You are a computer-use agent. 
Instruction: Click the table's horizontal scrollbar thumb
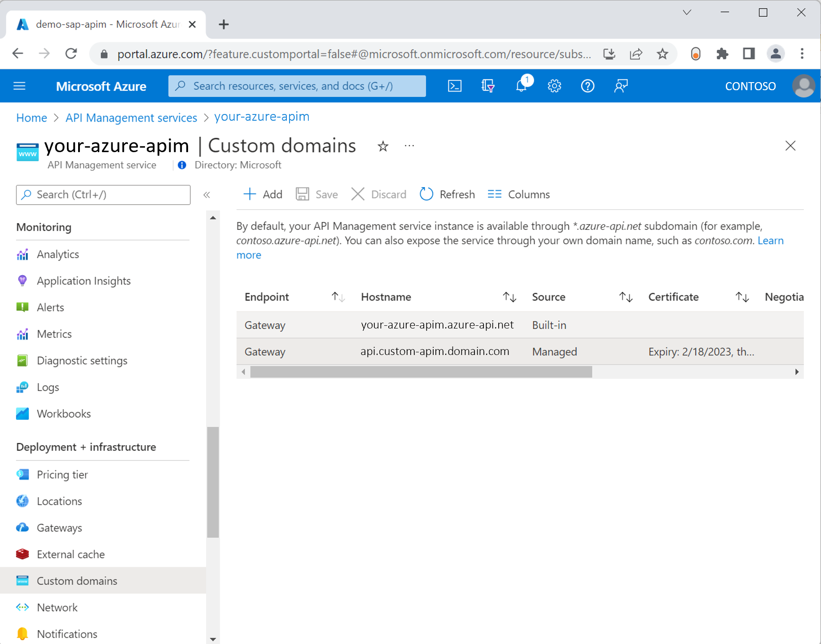(421, 372)
